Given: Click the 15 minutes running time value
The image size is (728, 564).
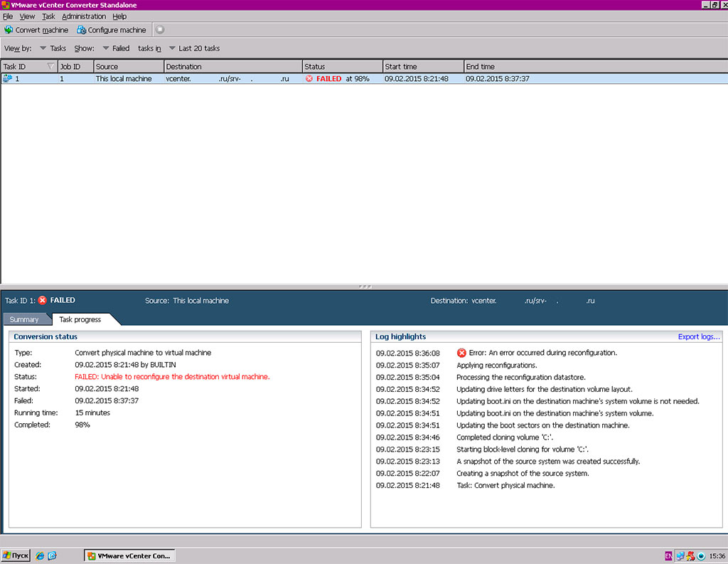Looking at the screenshot, I should 92,413.
